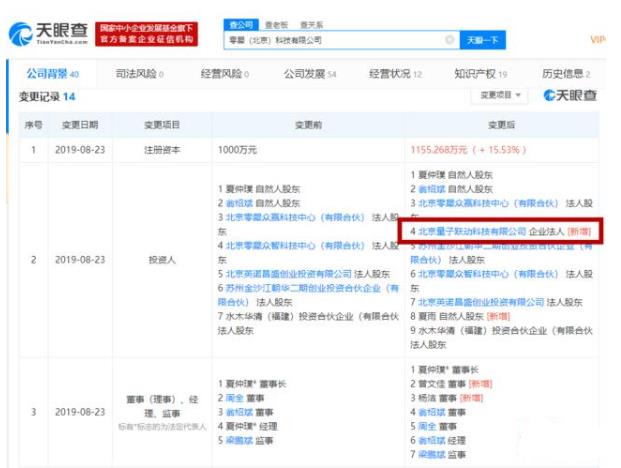This screenshot has height=468, width=621.
Task: Open the 变更项目 filter dropdown
Action: [x=500, y=95]
